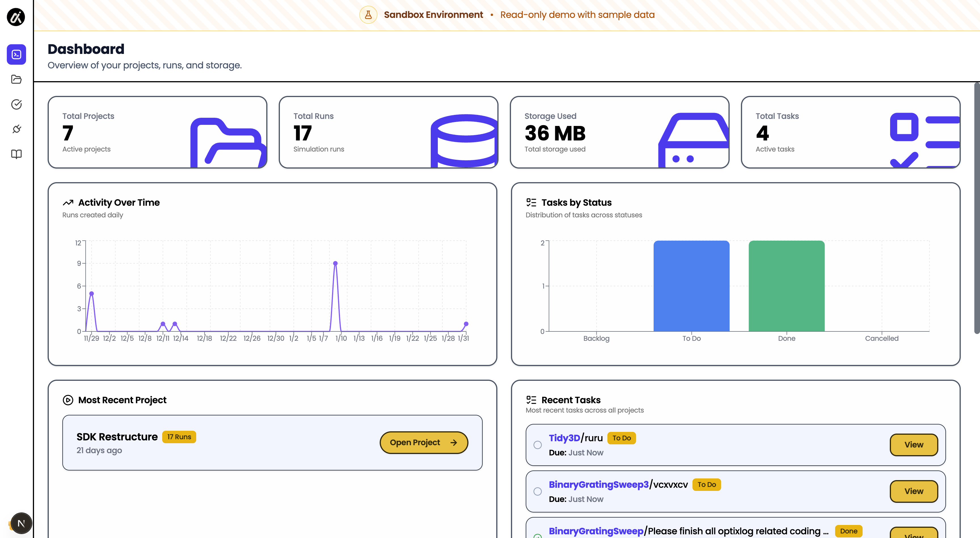
Task: Click the play icon beside Most Recent Project
Action: (x=68, y=400)
